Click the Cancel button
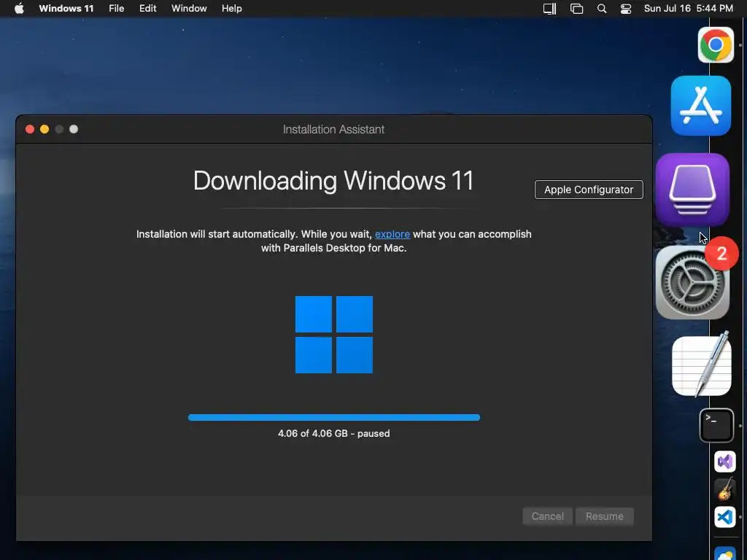 [x=547, y=516]
